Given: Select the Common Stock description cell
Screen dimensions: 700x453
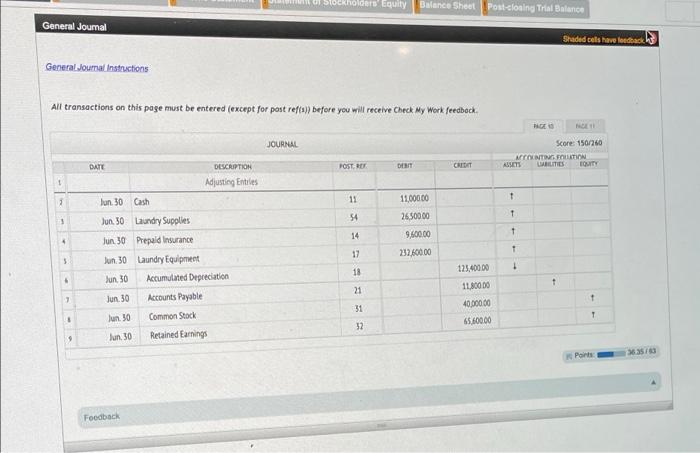Looking at the screenshot, I should pos(242,316).
